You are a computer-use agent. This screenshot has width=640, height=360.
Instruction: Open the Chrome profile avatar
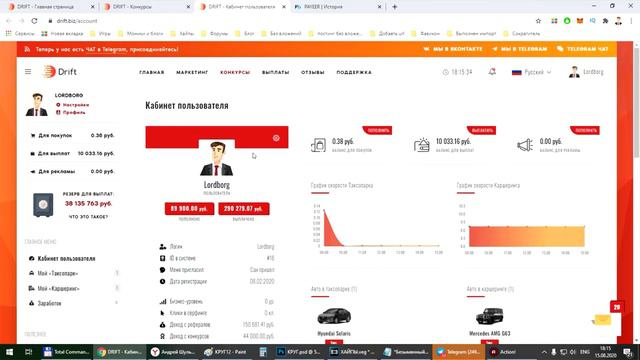618,21
